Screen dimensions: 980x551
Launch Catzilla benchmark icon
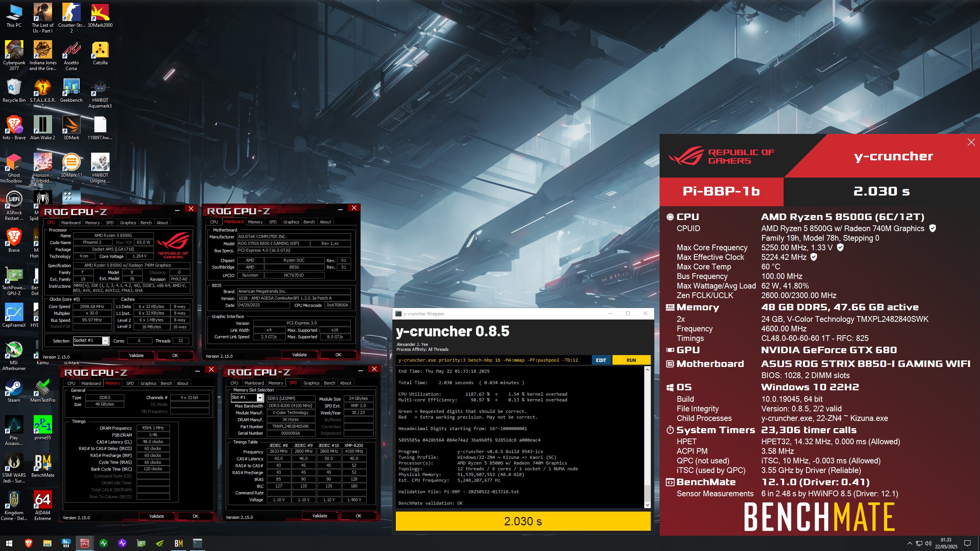100,53
